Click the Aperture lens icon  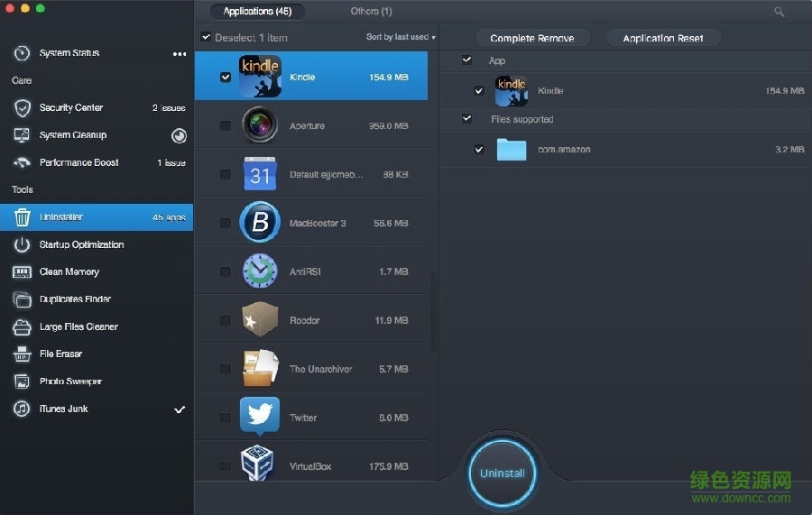260,124
